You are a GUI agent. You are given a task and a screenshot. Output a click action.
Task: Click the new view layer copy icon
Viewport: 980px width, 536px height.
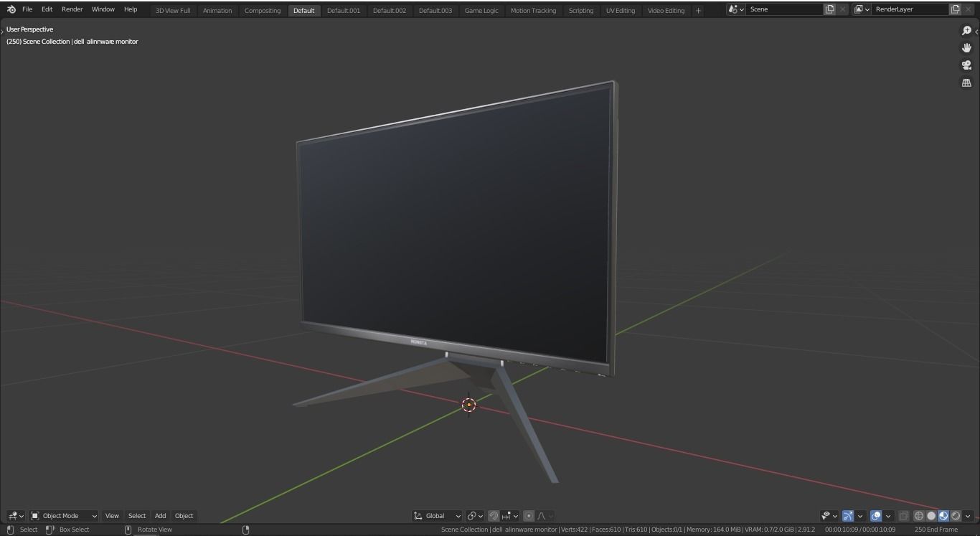(x=956, y=9)
